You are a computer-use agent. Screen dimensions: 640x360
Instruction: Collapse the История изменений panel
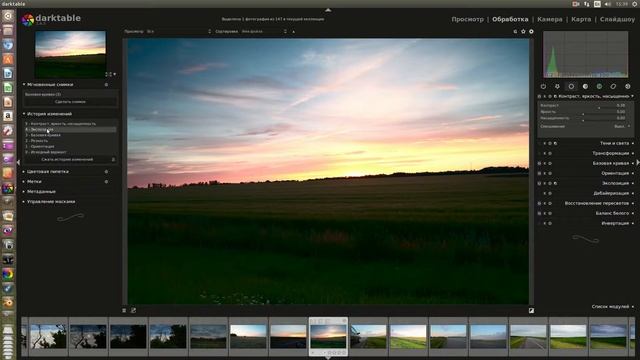[x=24, y=114]
